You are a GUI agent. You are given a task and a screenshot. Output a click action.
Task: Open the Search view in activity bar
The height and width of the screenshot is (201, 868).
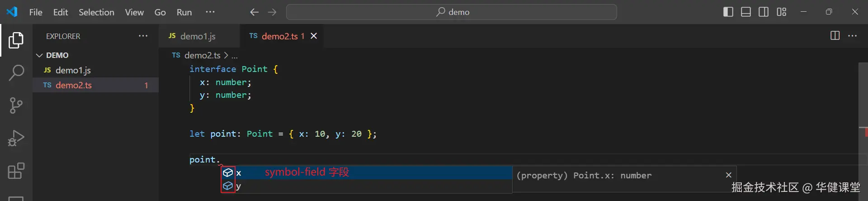click(x=16, y=73)
